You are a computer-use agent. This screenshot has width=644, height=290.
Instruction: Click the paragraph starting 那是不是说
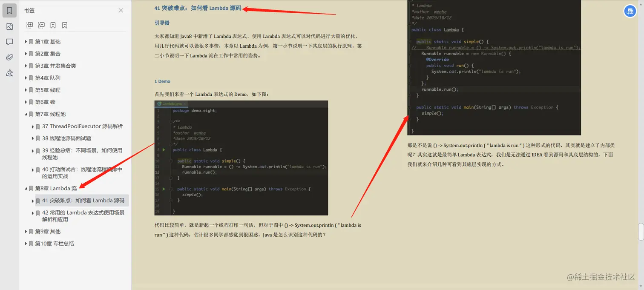511,155
